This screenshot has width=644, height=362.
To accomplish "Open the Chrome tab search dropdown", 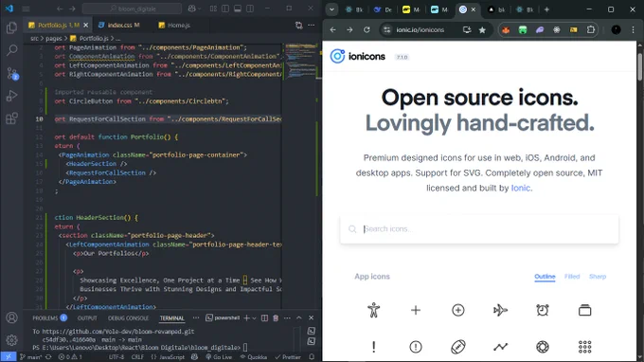I will pos(331,9).
